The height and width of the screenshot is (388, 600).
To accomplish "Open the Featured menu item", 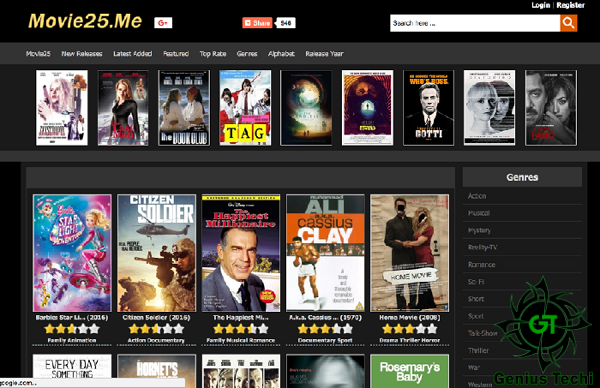I will tap(176, 54).
